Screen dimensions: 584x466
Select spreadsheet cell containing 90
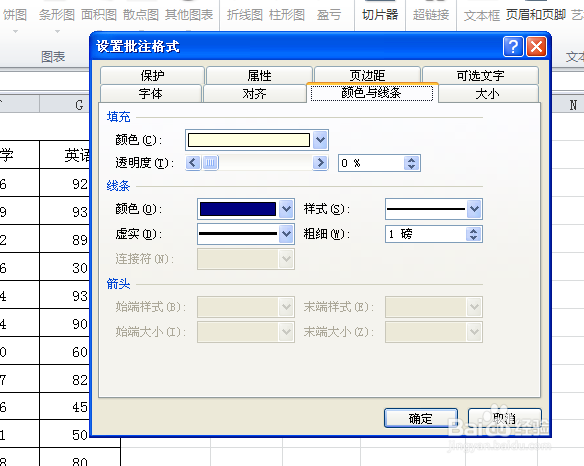pyautogui.click(x=64, y=323)
